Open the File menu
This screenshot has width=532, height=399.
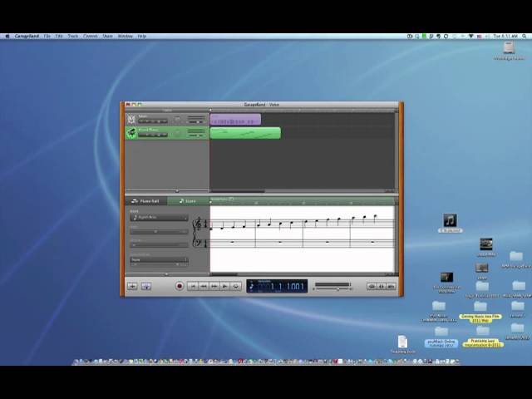pyautogui.click(x=47, y=36)
